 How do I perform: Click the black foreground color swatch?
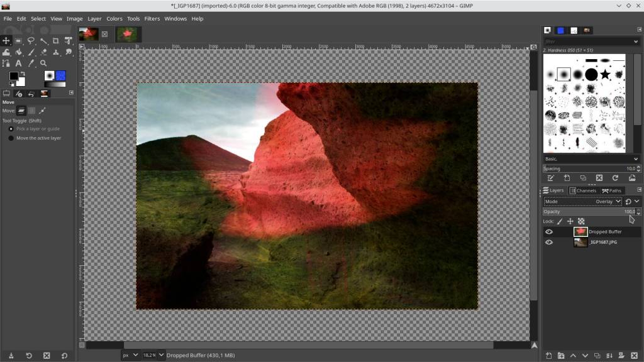click(13, 76)
